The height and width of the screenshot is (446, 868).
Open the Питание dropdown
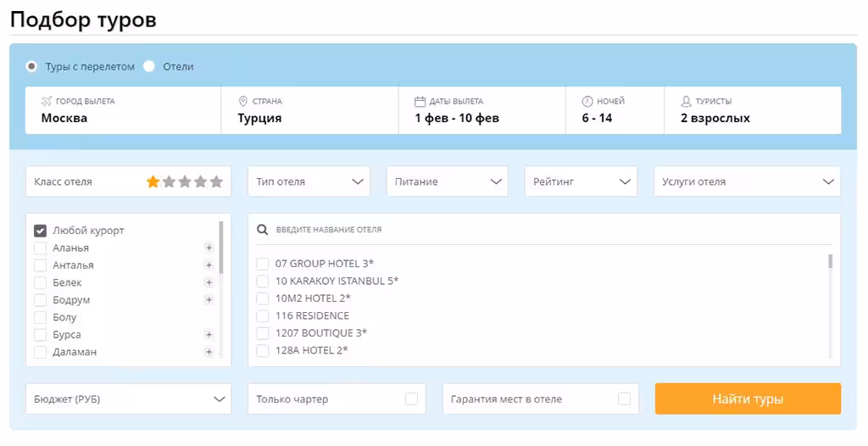(x=448, y=181)
